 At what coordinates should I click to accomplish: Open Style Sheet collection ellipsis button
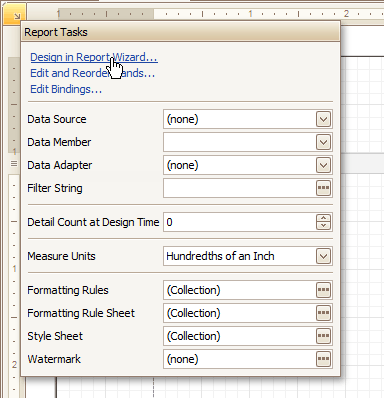[x=323, y=336]
